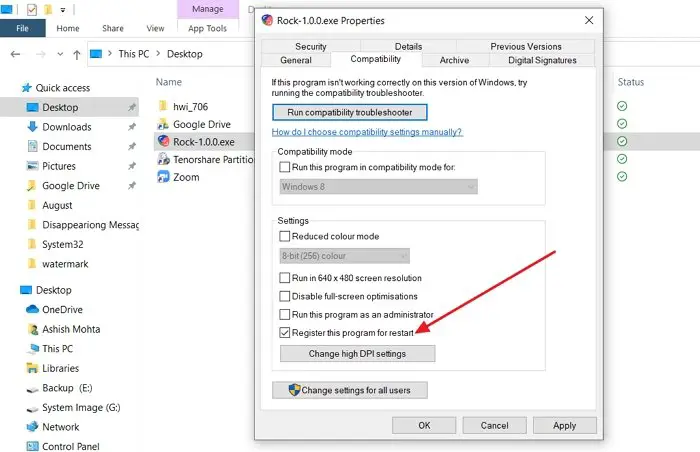Switch to the Security tab
This screenshot has width=700, height=452.
coord(311,46)
